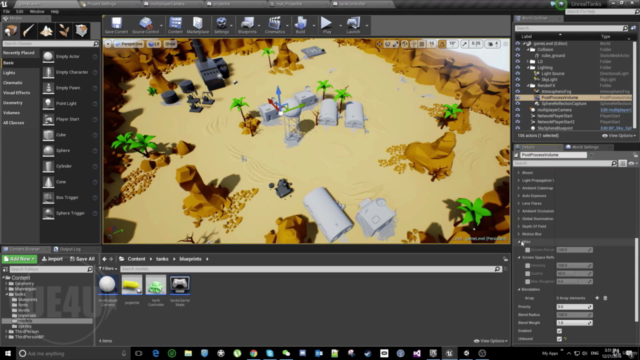Viewport: 640px width, 360px height.
Task: Click the Save All button
Action: [82, 259]
